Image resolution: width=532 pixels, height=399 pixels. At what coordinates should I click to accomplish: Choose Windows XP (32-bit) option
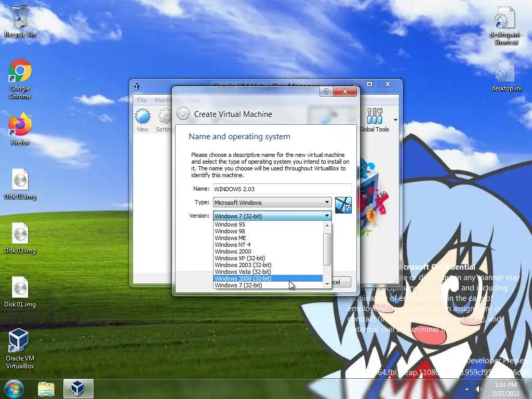268,258
